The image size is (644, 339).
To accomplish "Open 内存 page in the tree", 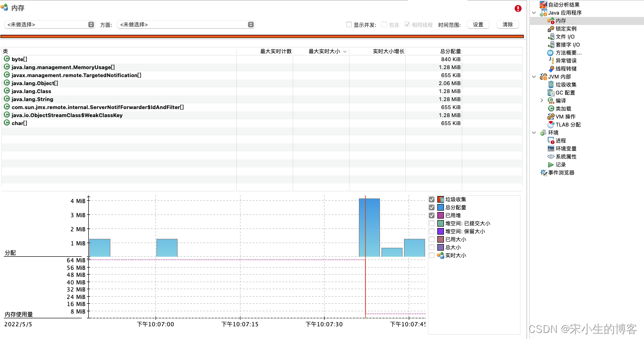I will [x=561, y=21].
